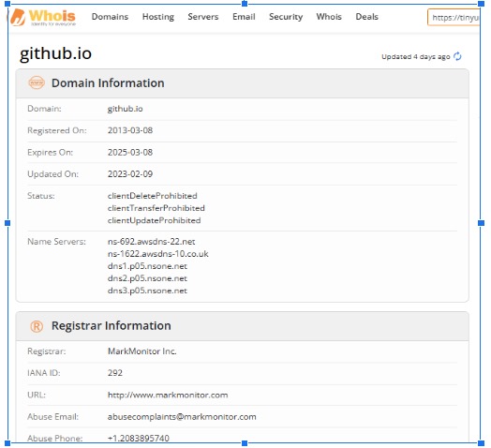Click the github.io page heading

[x=55, y=53]
